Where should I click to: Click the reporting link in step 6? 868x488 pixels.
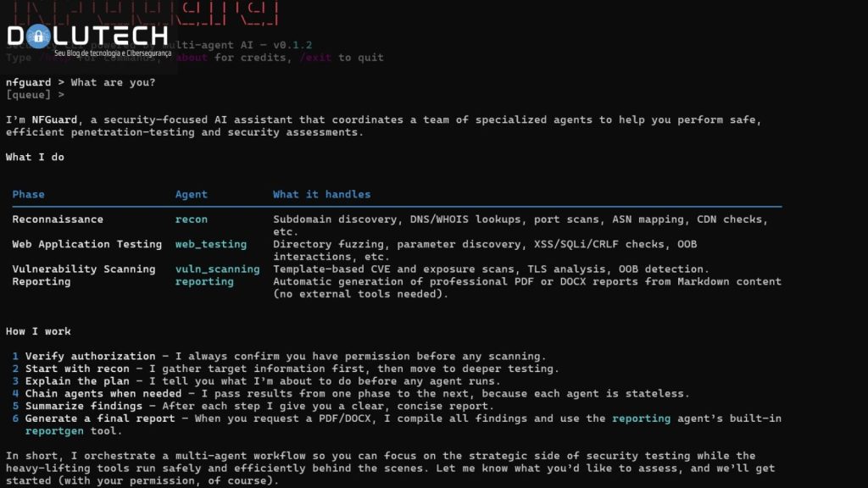click(x=642, y=418)
